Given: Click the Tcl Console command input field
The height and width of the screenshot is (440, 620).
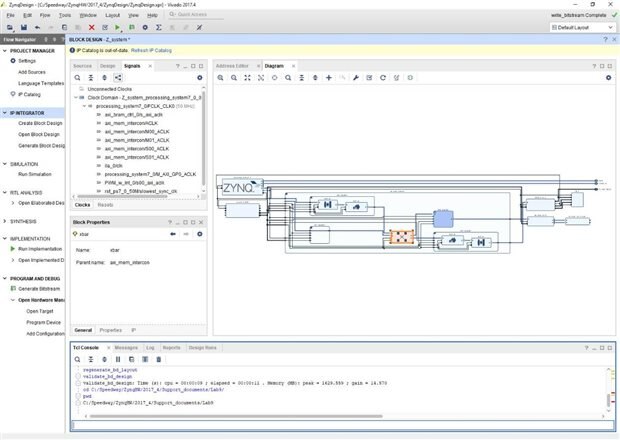Looking at the screenshot, I should coord(340,426).
